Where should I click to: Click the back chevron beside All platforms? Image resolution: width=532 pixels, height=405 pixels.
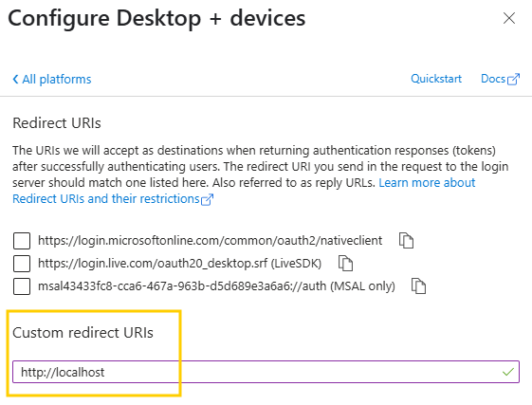(x=15, y=79)
